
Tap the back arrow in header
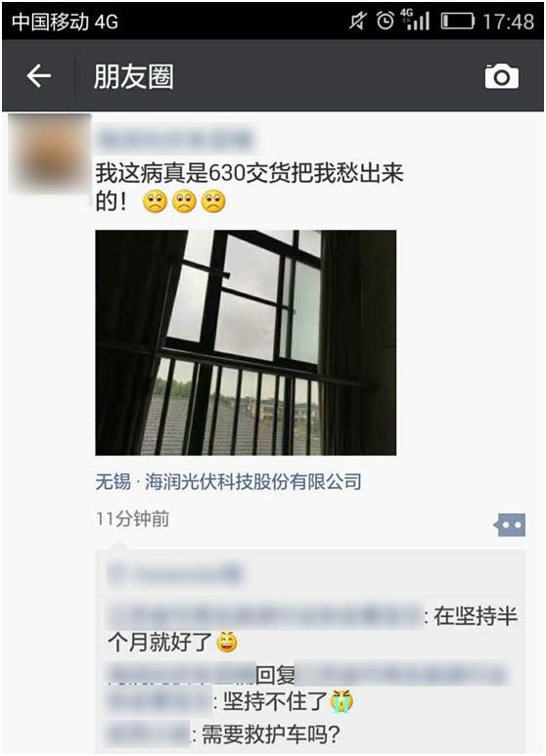click(38, 76)
